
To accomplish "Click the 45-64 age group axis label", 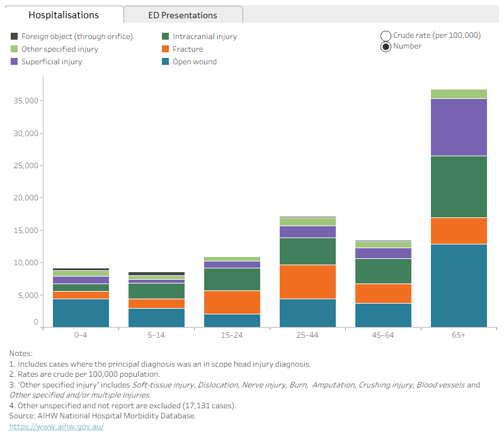I will coord(383,335).
